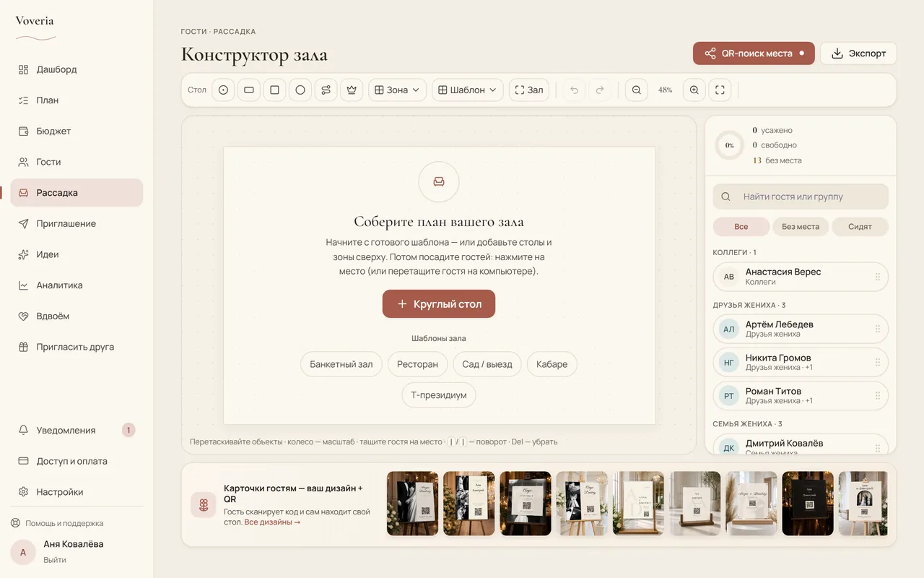Viewport: 924px width, 578px height.
Task: Click the flower icon beside Карточки гостям
Action: 204,504
